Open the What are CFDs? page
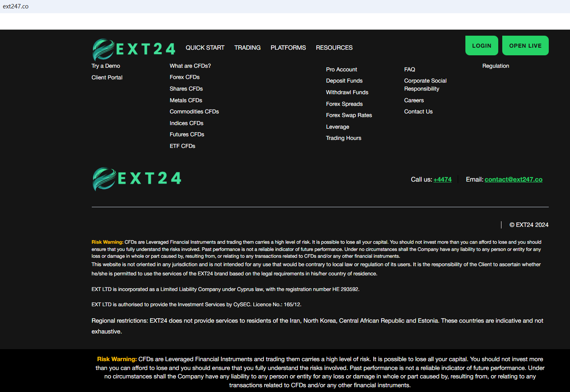This screenshot has height=392, width=570. pos(190,66)
